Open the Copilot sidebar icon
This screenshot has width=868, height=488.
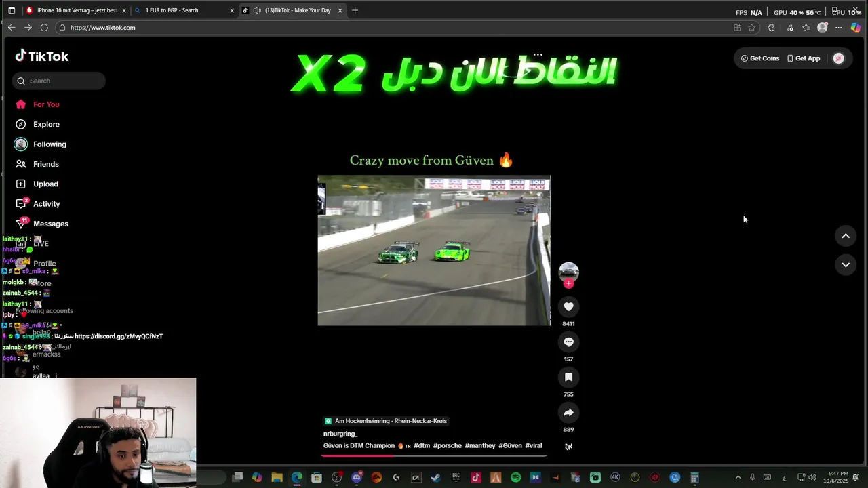point(856,28)
